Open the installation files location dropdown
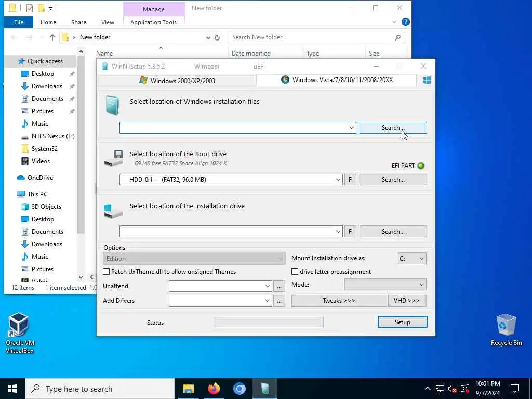532x399 pixels. coord(352,128)
